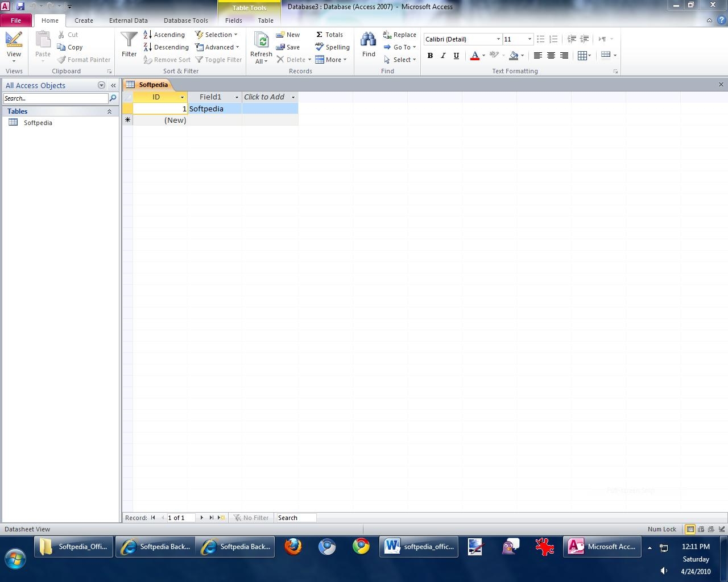Save the record using ribbon Save
The image size is (728, 582).
tap(288, 47)
